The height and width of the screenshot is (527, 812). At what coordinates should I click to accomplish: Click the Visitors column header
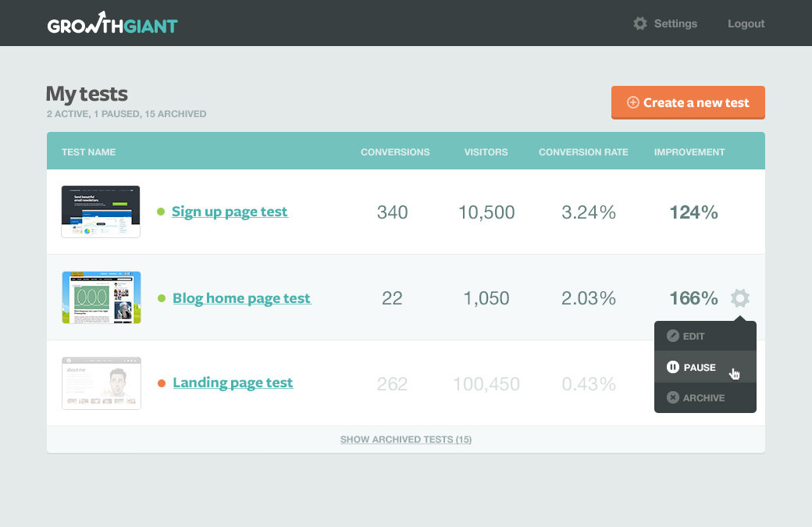(486, 152)
